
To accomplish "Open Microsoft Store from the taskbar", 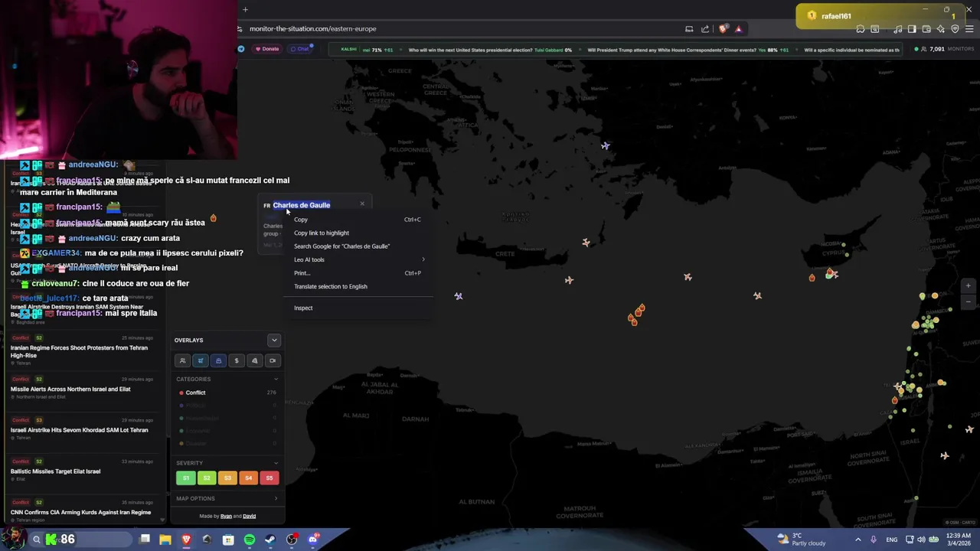I will pos(228,540).
